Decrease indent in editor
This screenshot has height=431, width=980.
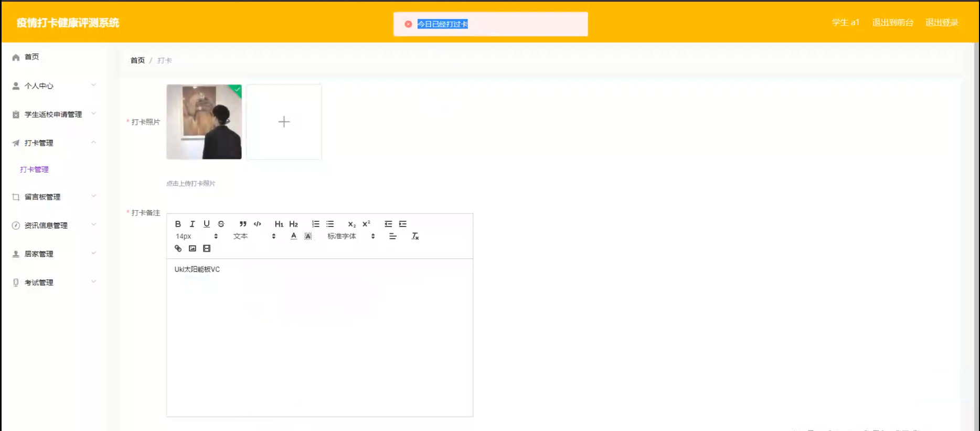pyautogui.click(x=388, y=224)
